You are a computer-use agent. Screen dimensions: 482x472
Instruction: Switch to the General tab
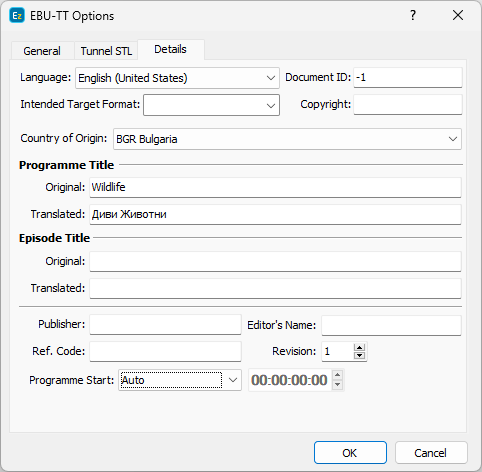[42, 51]
